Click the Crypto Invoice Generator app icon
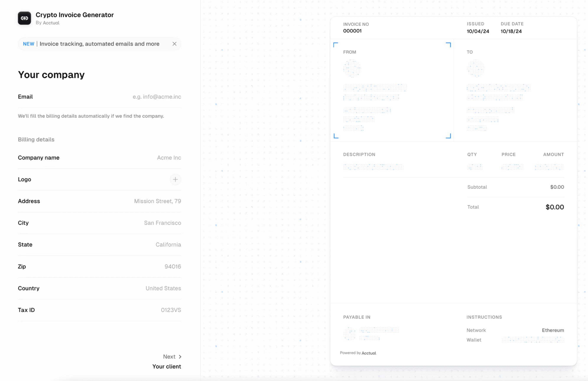This screenshot has width=588, height=381. click(24, 18)
